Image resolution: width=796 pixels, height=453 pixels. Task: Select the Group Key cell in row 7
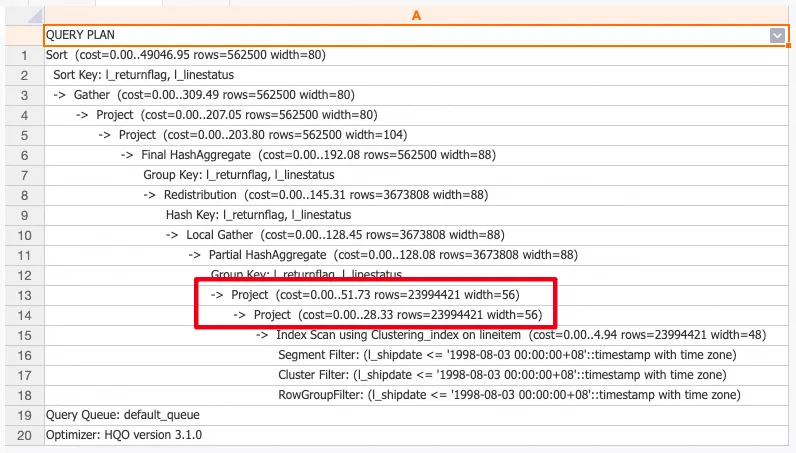coord(416,175)
